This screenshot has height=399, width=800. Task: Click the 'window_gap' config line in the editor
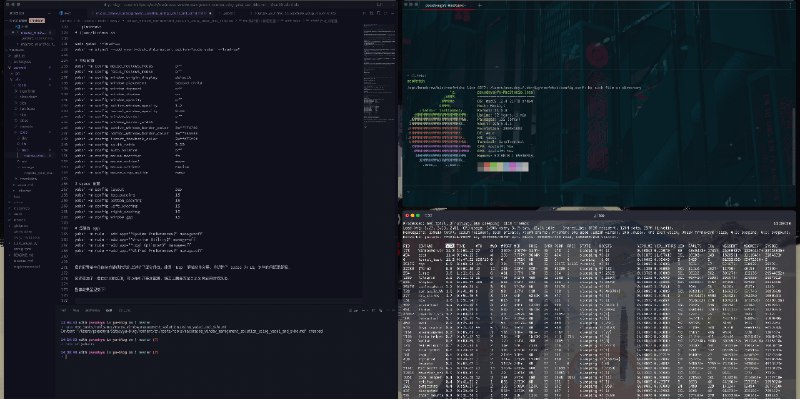coord(128,217)
